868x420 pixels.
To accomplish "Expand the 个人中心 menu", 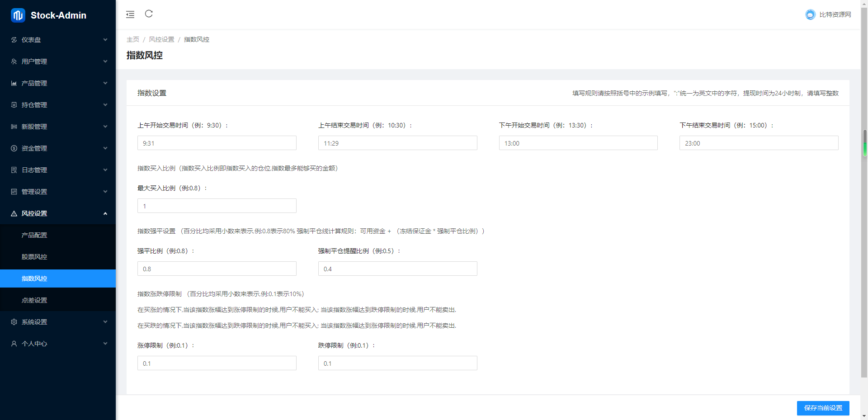I will pyautogui.click(x=58, y=344).
